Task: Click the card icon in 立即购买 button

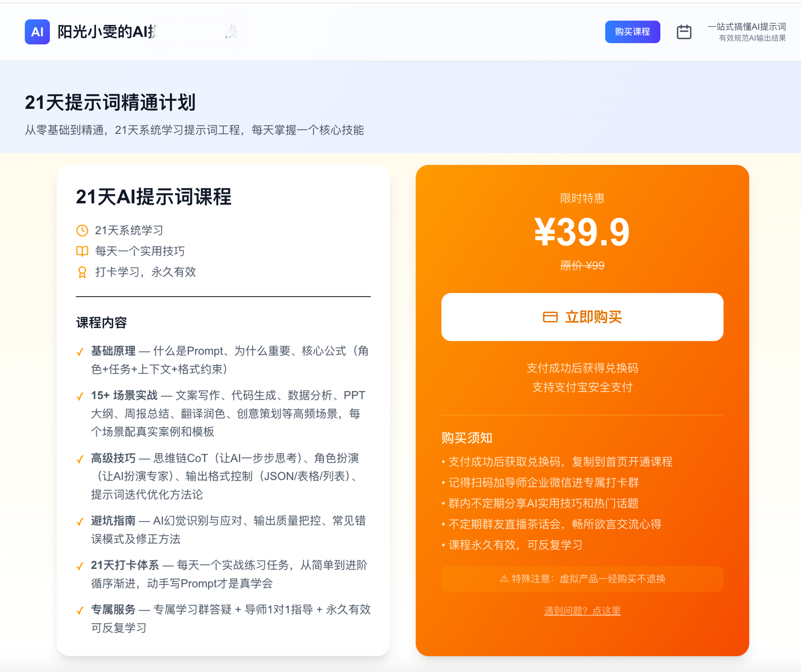Action: (550, 317)
